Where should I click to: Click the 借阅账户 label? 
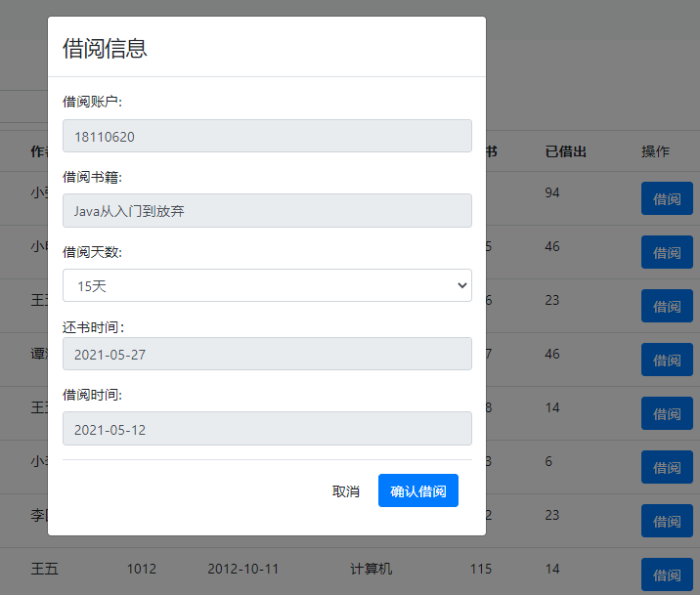tap(92, 102)
